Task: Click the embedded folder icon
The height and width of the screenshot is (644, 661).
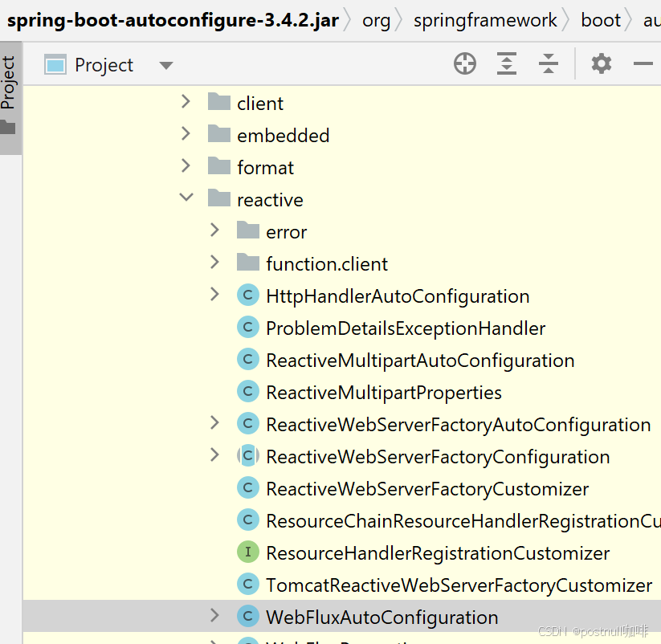Action: [219, 134]
